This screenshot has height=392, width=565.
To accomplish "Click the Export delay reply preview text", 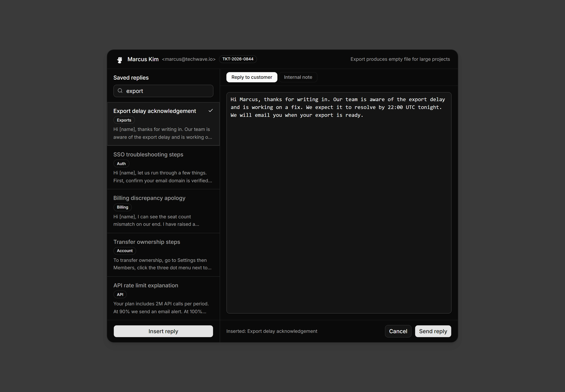I will click(162, 133).
